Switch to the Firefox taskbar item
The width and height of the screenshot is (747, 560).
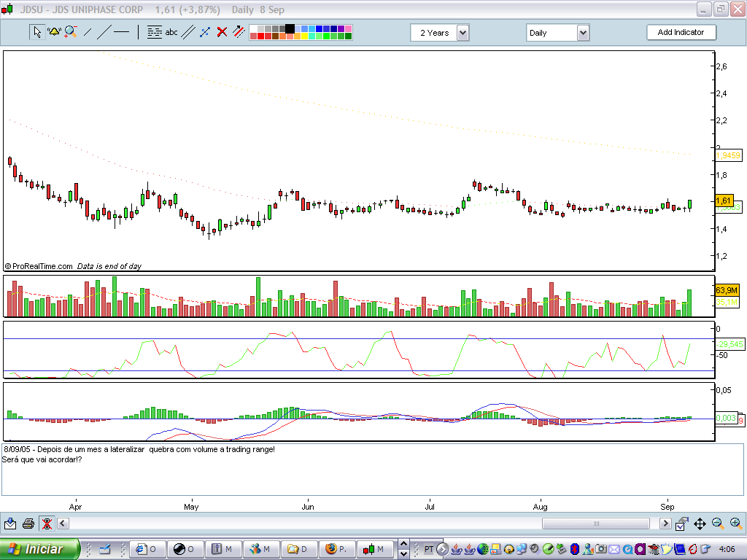point(336,549)
